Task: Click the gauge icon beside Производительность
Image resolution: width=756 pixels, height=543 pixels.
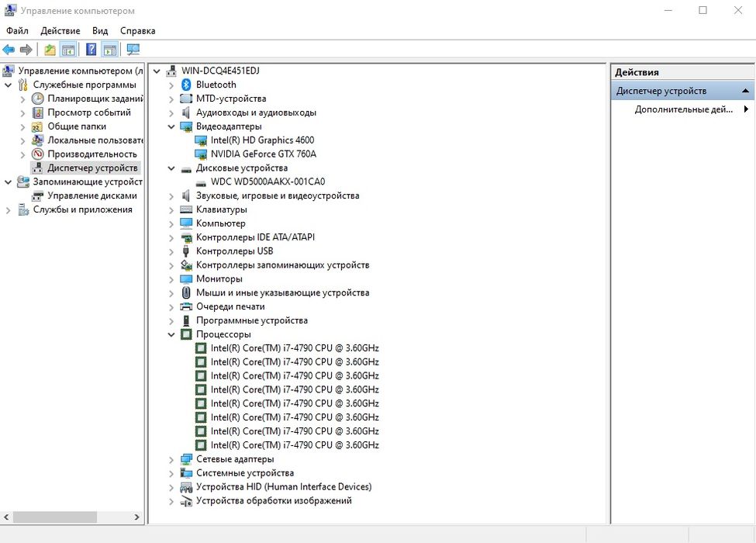Action: pyautogui.click(x=38, y=154)
